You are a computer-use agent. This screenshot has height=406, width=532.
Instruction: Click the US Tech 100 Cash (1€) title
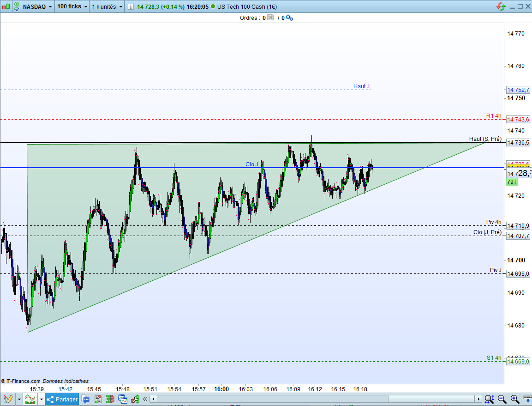(247, 7)
